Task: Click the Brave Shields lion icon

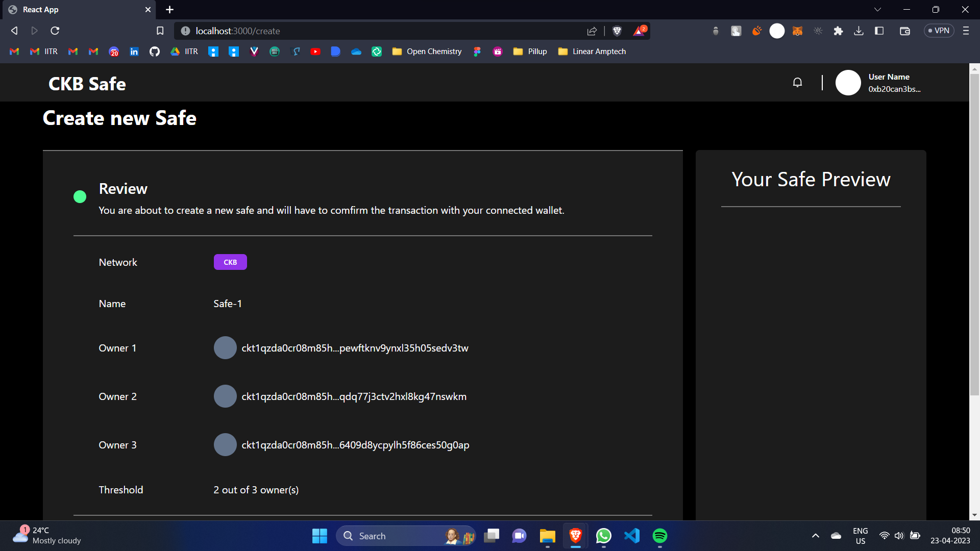Action: tap(617, 31)
